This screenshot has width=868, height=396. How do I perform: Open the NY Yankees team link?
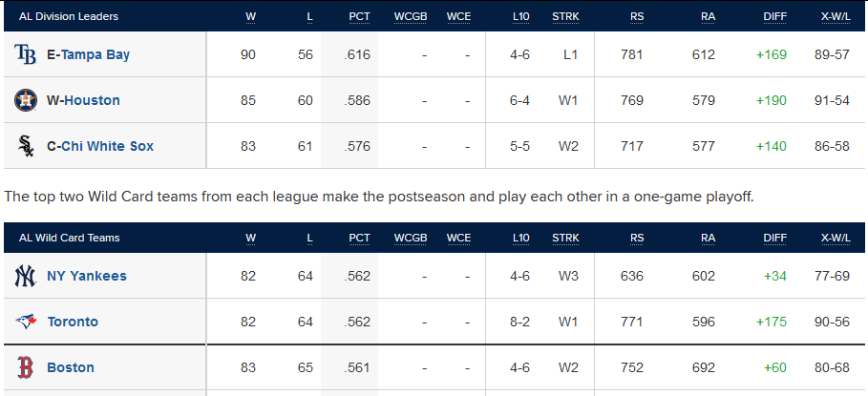click(x=87, y=276)
